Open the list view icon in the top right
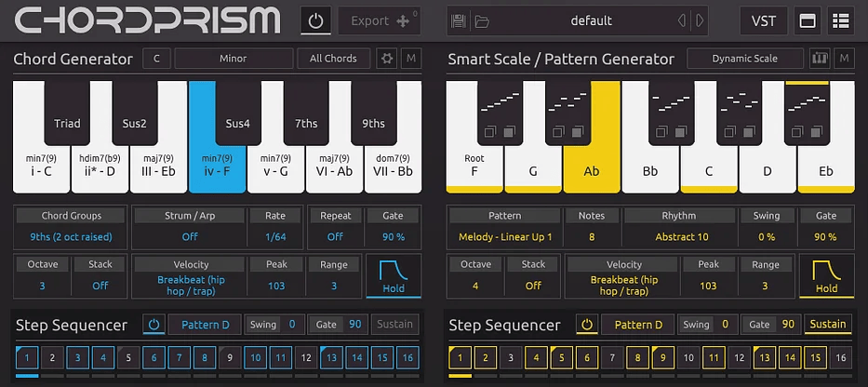The width and height of the screenshot is (868, 387). click(840, 20)
